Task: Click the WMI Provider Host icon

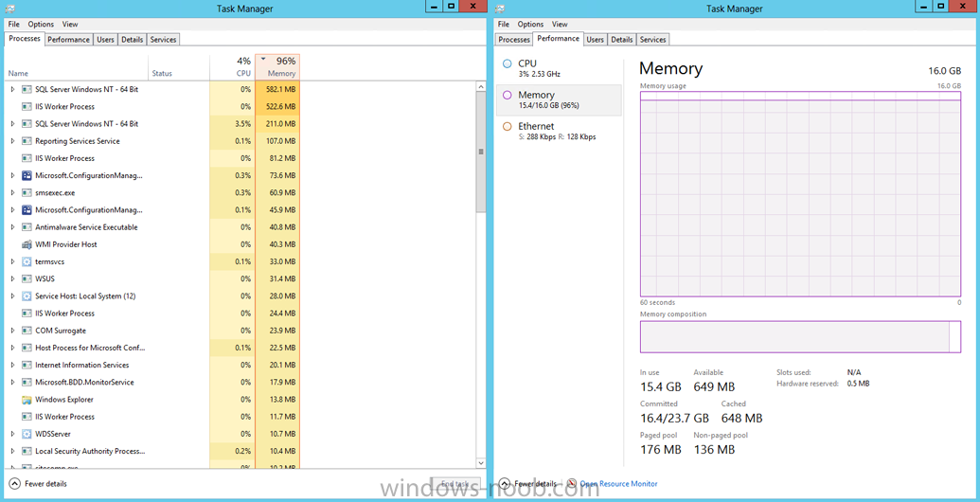Action: 27,244
